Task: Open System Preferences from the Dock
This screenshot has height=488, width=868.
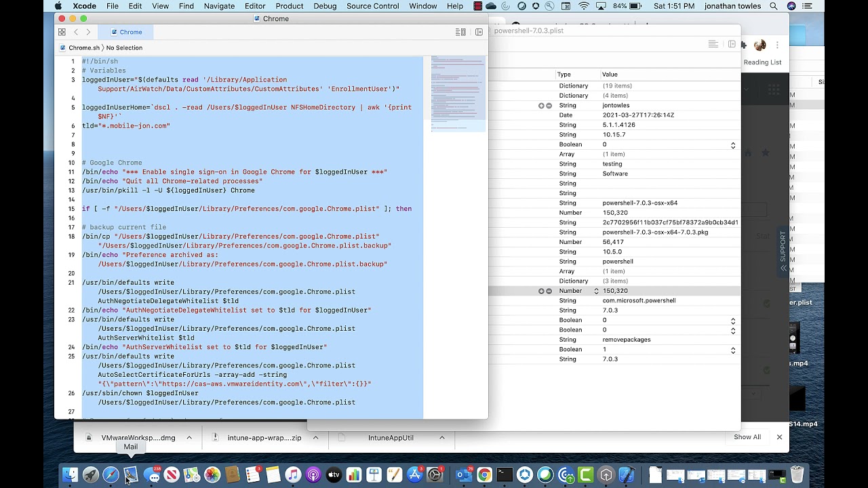Action: 435,475
